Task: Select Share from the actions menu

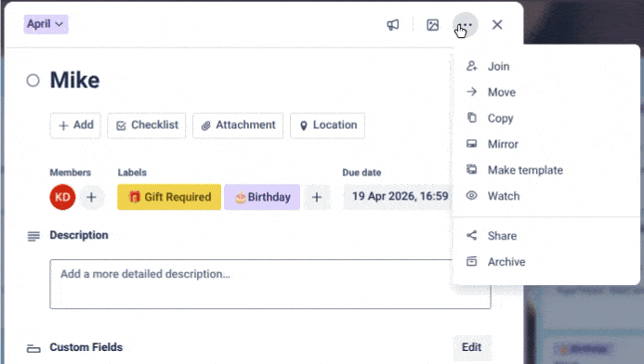Action: [x=546, y=236]
